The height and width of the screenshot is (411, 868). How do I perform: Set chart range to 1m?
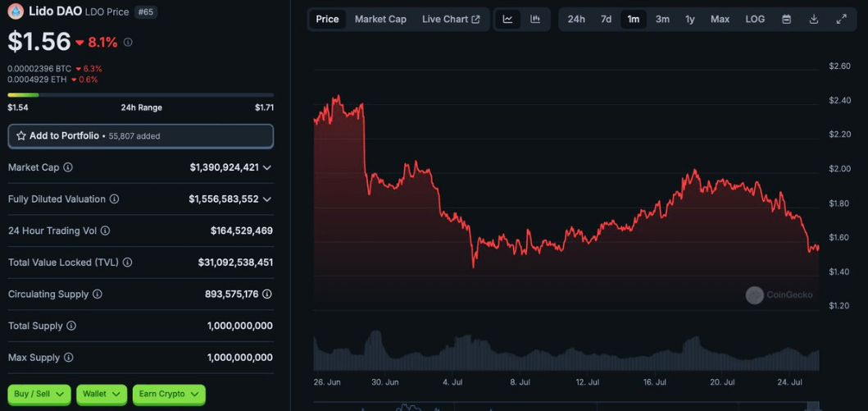coord(634,20)
